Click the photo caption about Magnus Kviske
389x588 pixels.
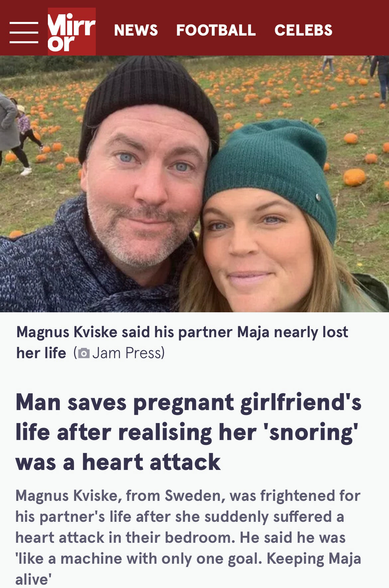point(182,343)
